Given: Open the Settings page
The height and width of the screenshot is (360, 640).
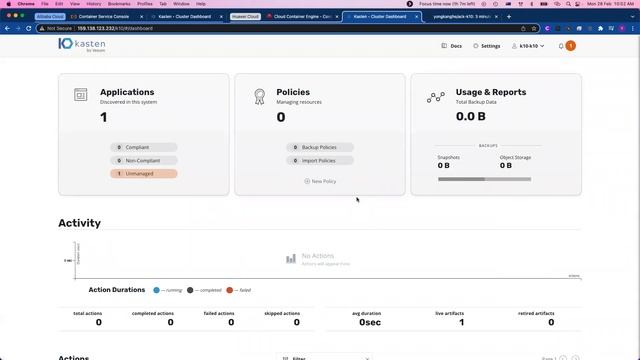Looking at the screenshot, I should [x=487, y=46].
